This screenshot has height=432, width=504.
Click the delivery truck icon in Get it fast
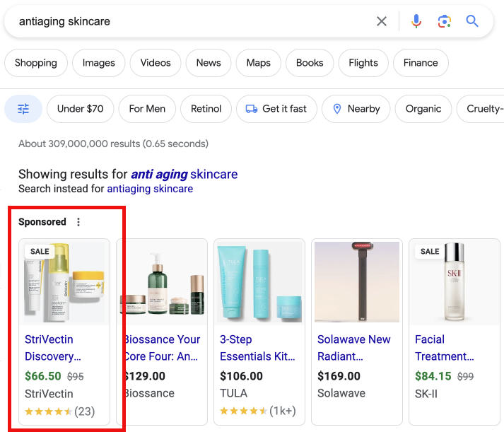tap(252, 109)
